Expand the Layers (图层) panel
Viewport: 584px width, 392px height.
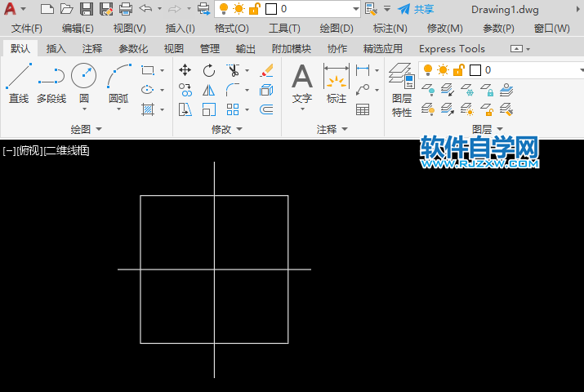click(x=487, y=129)
